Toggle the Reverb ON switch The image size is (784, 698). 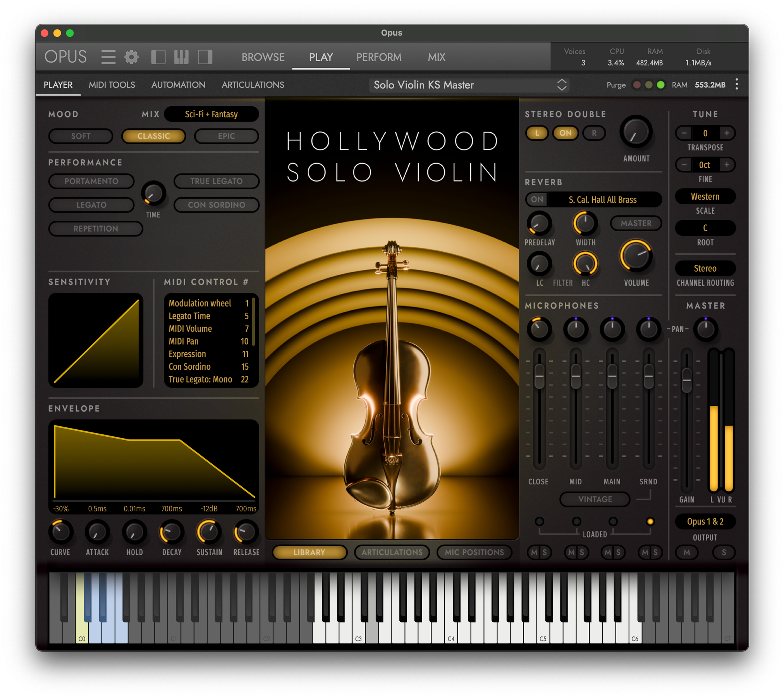coord(537,199)
